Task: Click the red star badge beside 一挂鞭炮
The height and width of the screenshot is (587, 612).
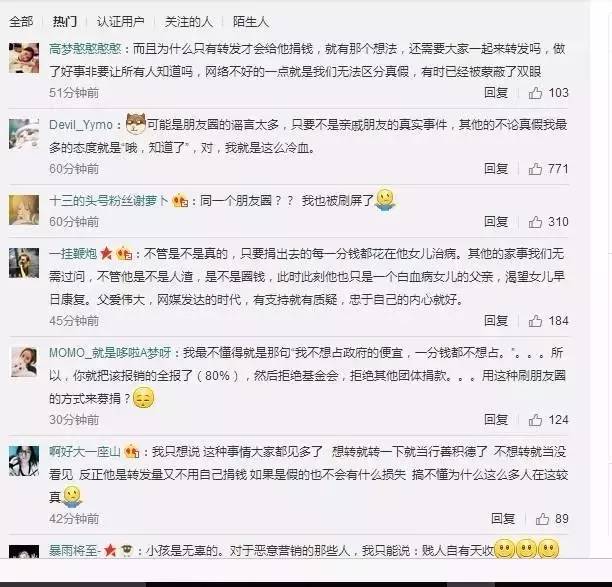Action: 106,254
